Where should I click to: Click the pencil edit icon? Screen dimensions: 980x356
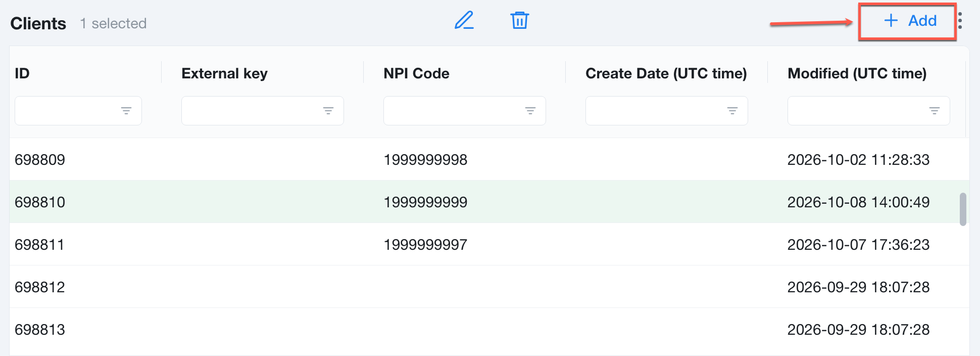[464, 20]
